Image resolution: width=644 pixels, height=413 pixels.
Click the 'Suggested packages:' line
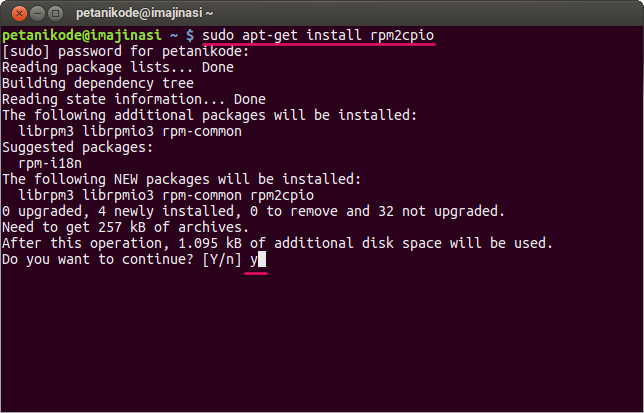tap(77, 147)
